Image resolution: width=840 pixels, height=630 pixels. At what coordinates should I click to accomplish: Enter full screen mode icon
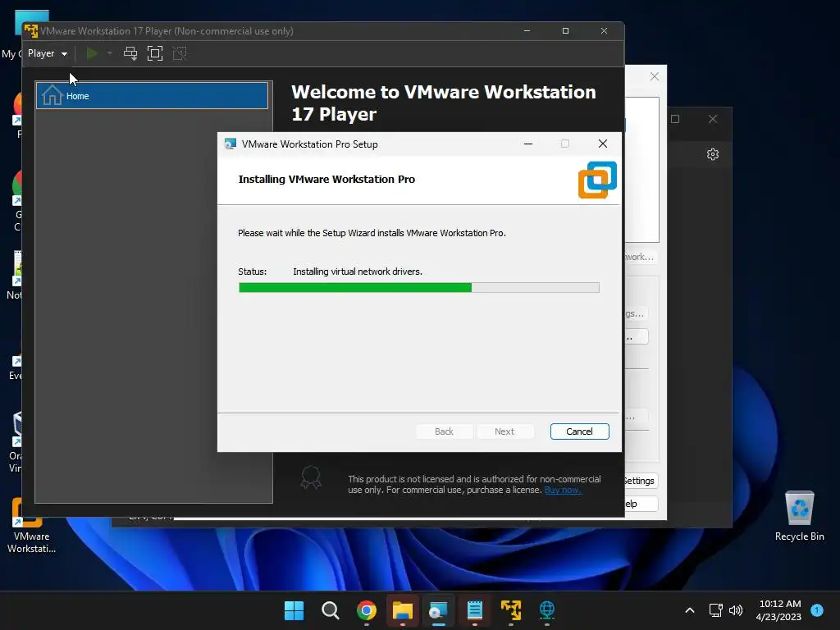(155, 53)
